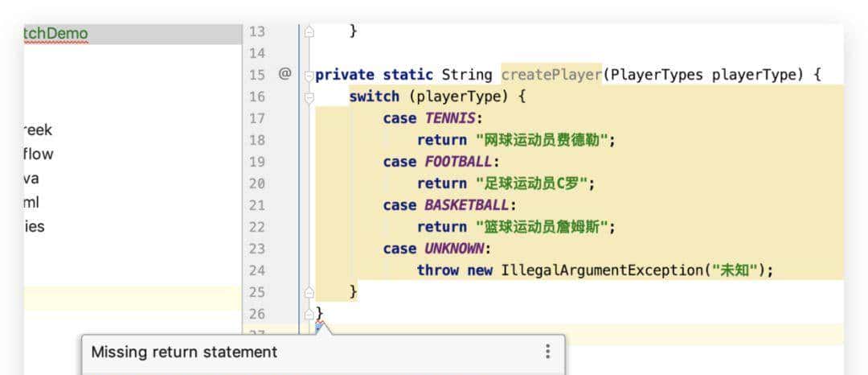Click the 'new' keyword on line 24
The image size is (868, 375).
tap(480, 270)
